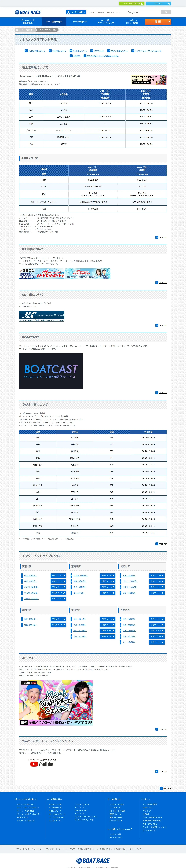This screenshot has height=868, width=186.
Task: Open the 下関(山口県) venue link
Action: pos(80,636)
